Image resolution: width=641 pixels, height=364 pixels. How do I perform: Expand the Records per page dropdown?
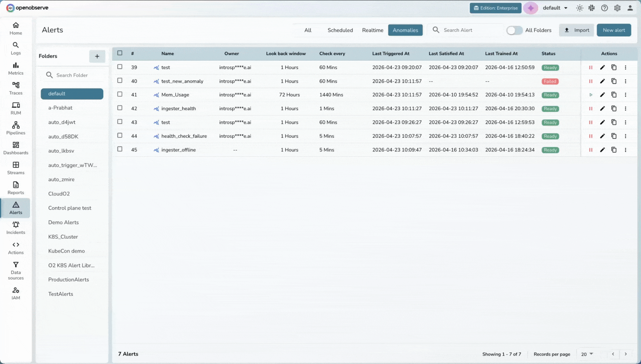click(587, 354)
